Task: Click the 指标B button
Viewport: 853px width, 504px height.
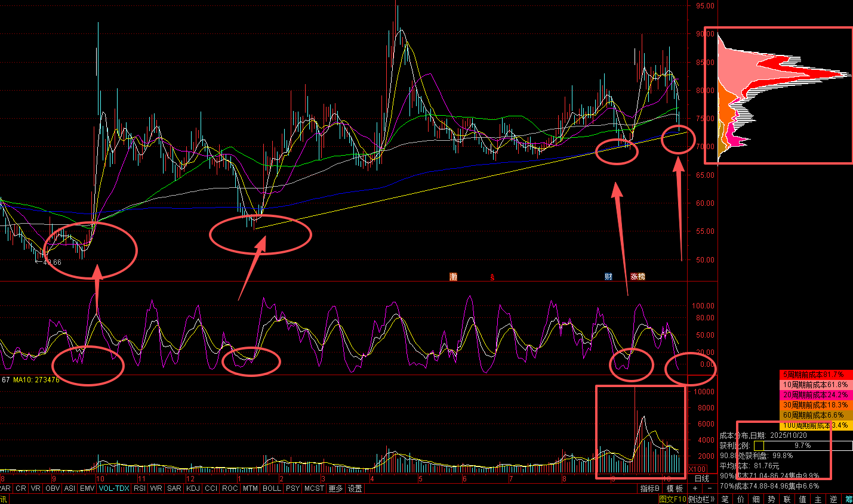Action: pos(650,488)
